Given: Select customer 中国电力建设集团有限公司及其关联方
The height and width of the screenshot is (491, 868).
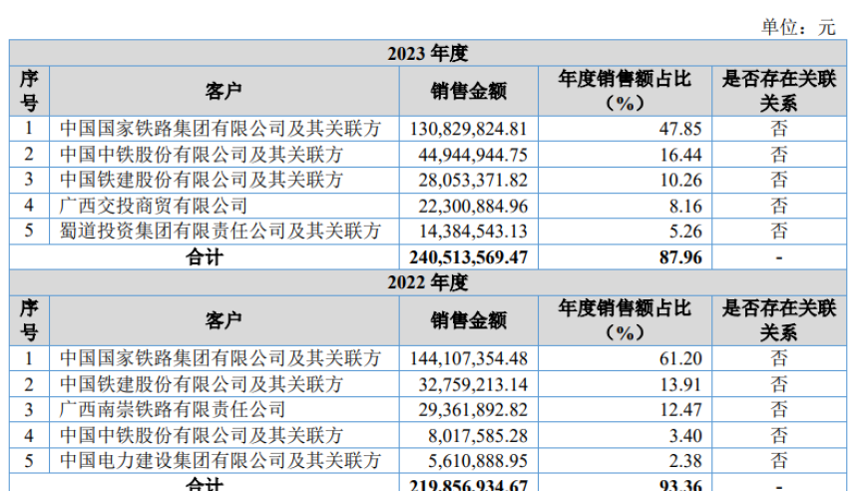Looking at the screenshot, I should point(220,460).
